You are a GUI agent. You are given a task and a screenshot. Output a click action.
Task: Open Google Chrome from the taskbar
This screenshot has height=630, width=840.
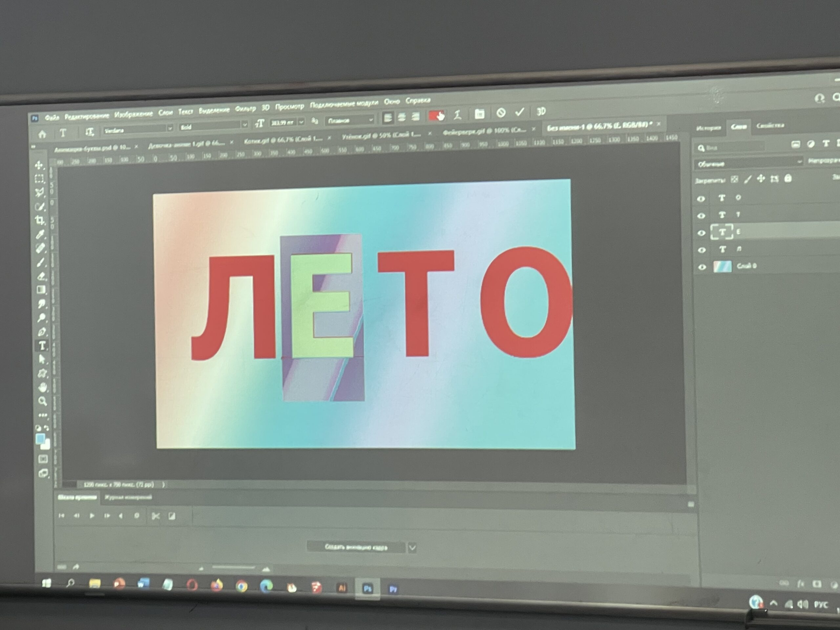tap(241, 587)
